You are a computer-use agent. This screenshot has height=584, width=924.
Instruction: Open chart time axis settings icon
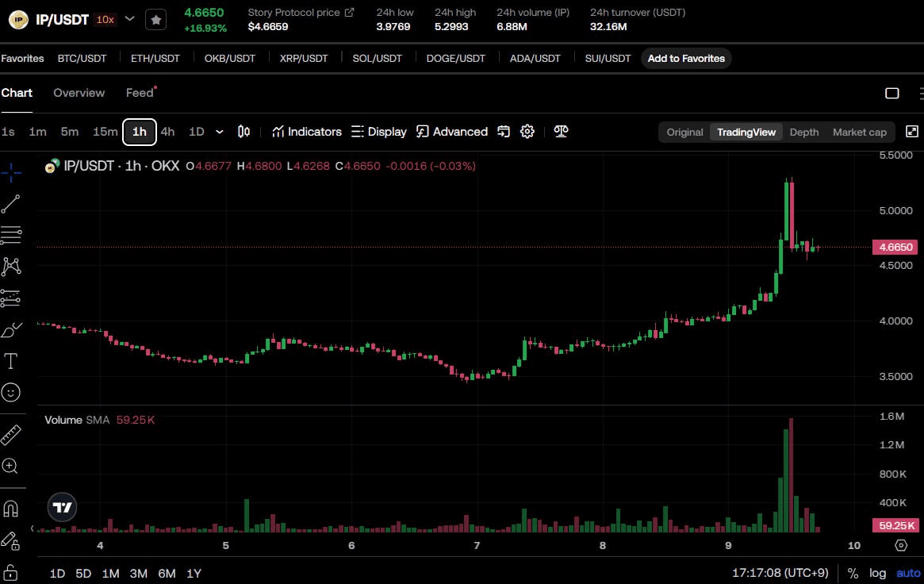[x=901, y=545]
